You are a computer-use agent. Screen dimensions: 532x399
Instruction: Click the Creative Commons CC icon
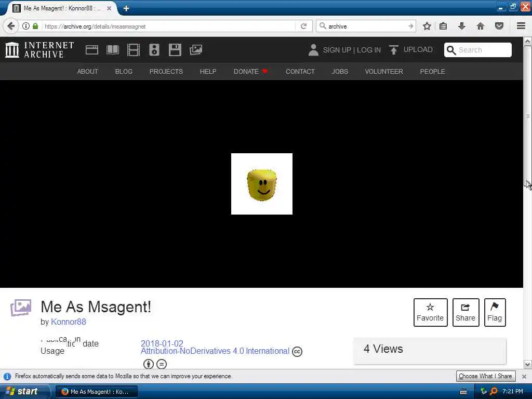[297, 352]
